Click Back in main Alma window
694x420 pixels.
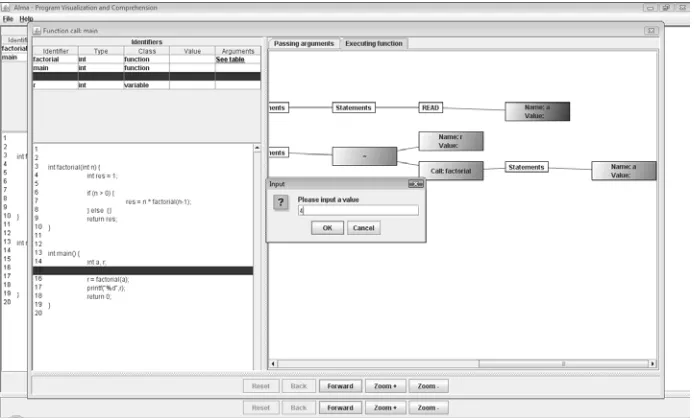pos(299,408)
